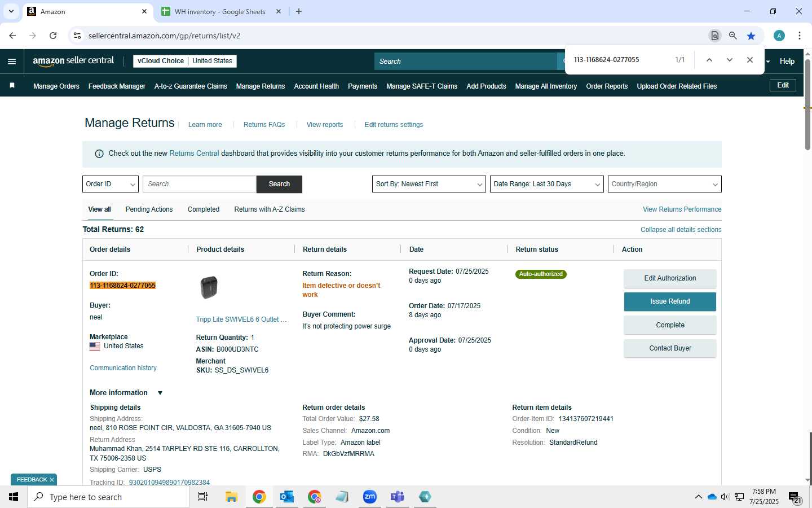Click the Seller Central top search box
This screenshot has height=508, width=812.
[x=466, y=62]
